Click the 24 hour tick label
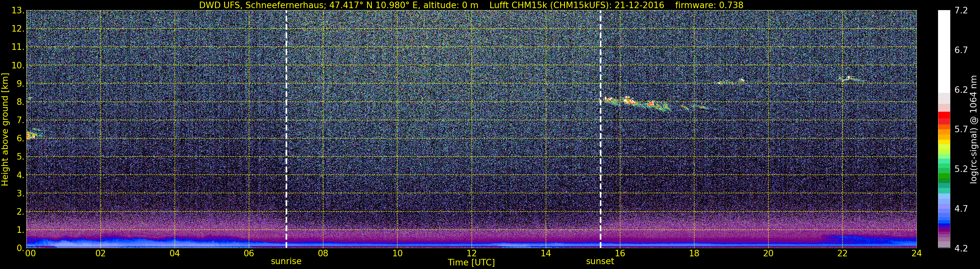This screenshot has width=980, height=269. (x=917, y=253)
